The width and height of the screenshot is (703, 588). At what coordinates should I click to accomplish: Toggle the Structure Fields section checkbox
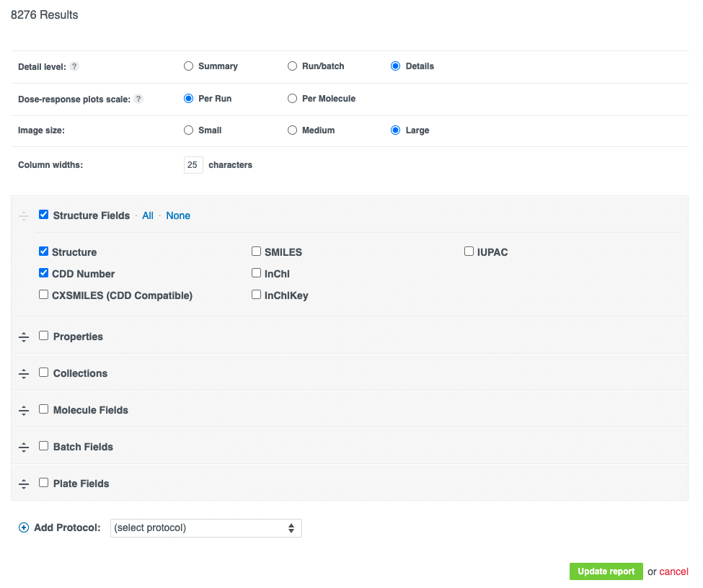pyautogui.click(x=43, y=214)
